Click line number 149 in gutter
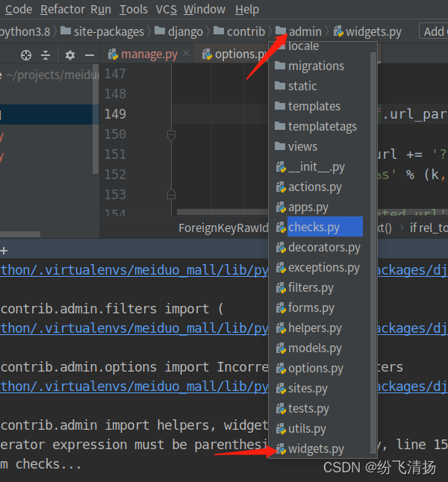448x482 pixels. point(115,114)
